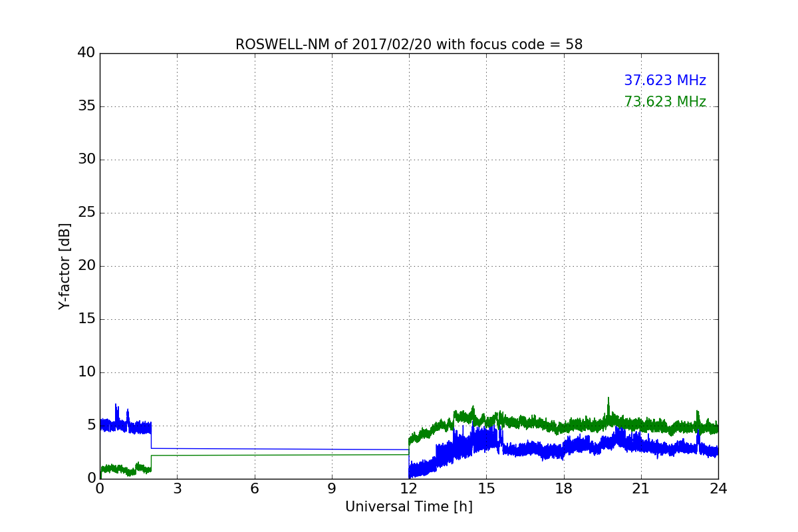Viewport: 798px width, 532px height.
Task: Click the Universal Time [h] axis label
Action: pyautogui.click(x=409, y=507)
